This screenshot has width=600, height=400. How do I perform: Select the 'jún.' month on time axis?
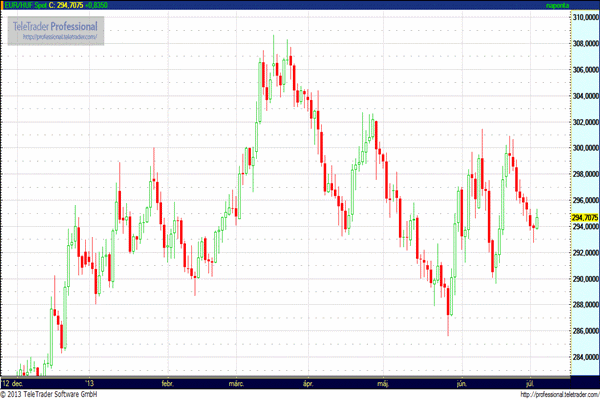tap(461, 382)
